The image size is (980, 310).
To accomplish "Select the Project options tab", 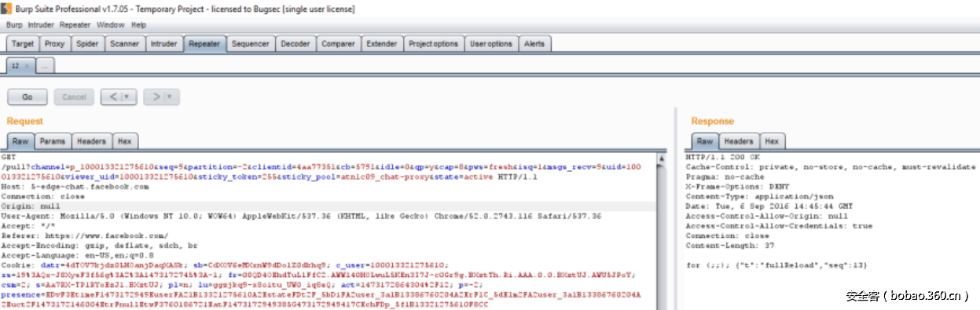I will click(433, 44).
